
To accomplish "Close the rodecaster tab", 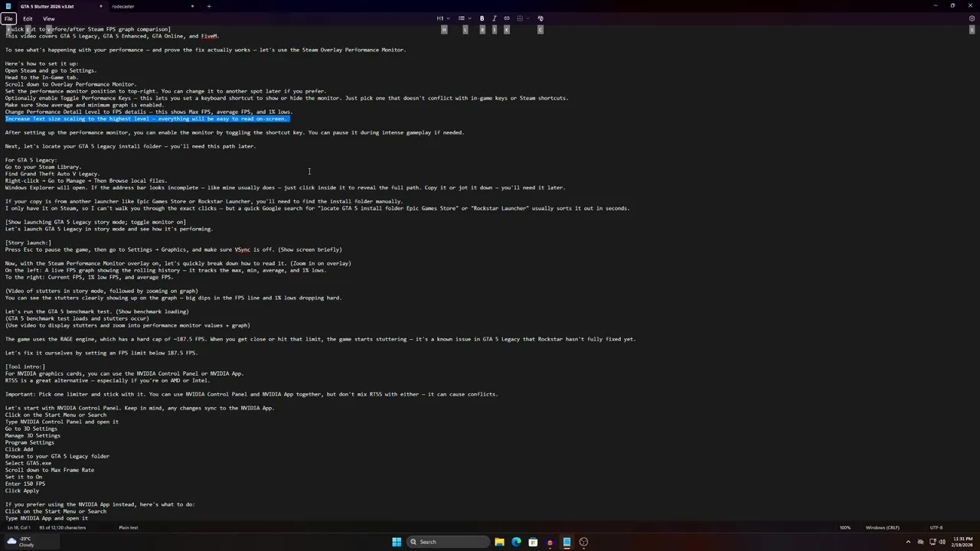I will (192, 6).
